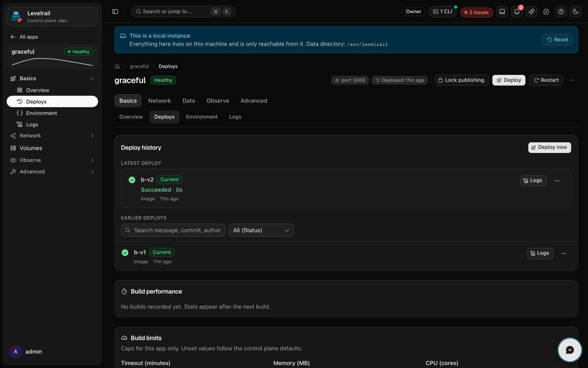This screenshot has height=368, width=588.
Task: Toggle the sidebar panel icon
Action: click(115, 11)
